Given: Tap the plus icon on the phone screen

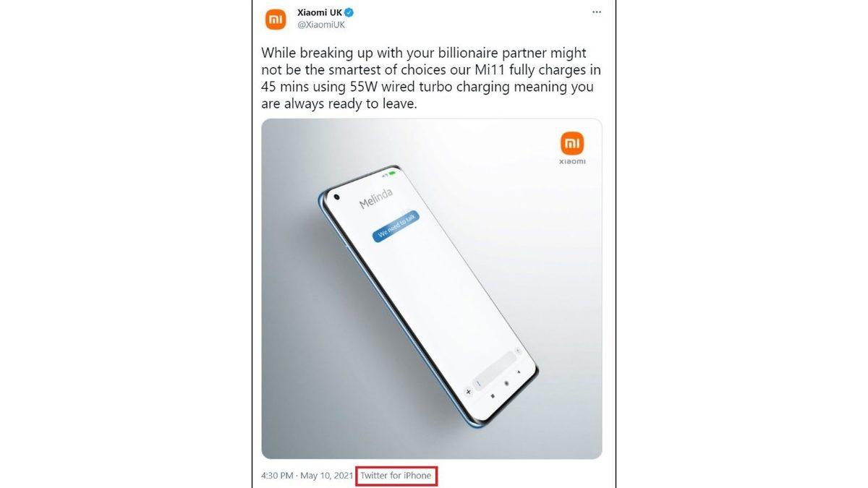Looking at the screenshot, I should (x=468, y=392).
